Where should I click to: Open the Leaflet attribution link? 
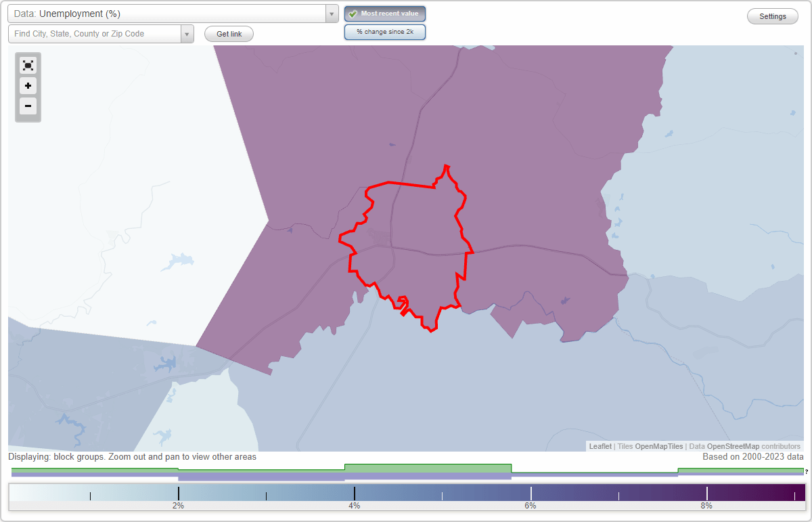600,446
